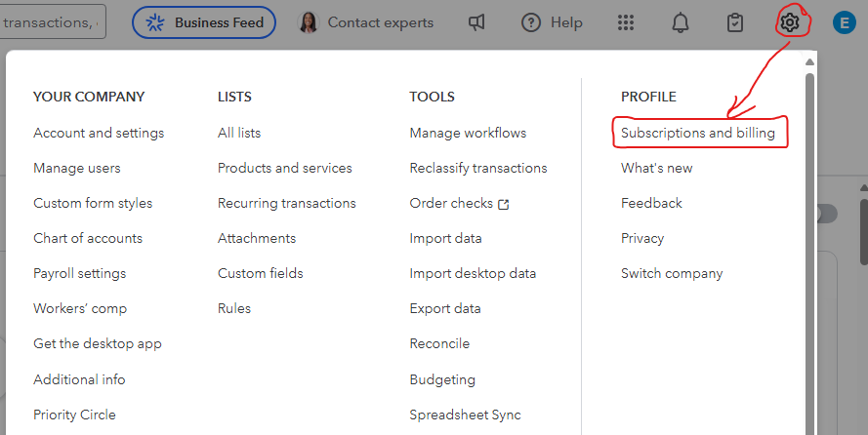Image resolution: width=868 pixels, height=435 pixels.
Task: Click the clipboard tasks icon
Action: pyautogui.click(x=735, y=22)
